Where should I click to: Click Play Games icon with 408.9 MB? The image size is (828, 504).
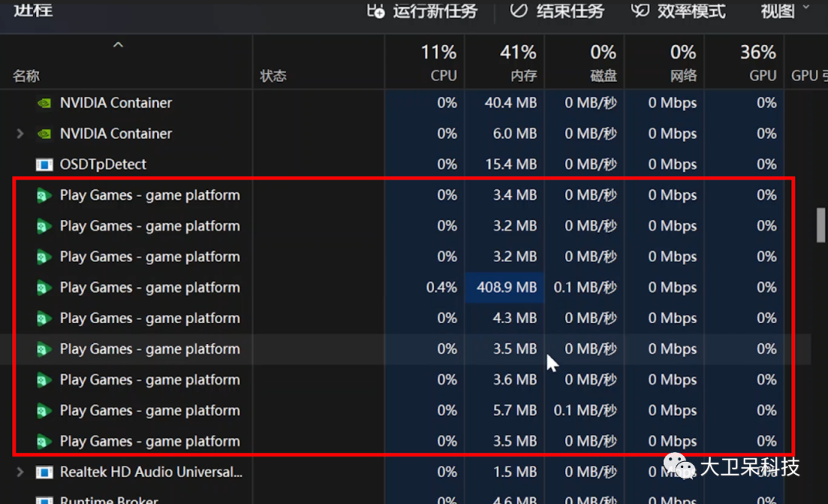(x=44, y=288)
